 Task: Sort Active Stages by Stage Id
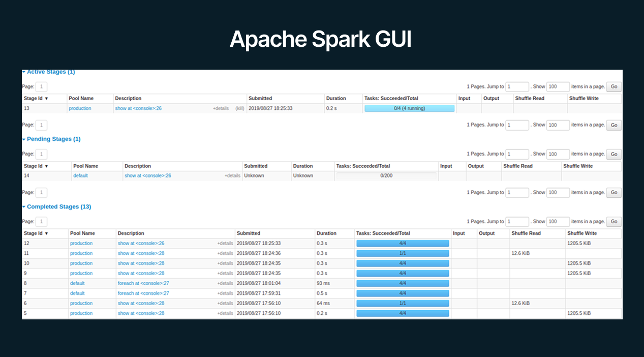(36, 98)
